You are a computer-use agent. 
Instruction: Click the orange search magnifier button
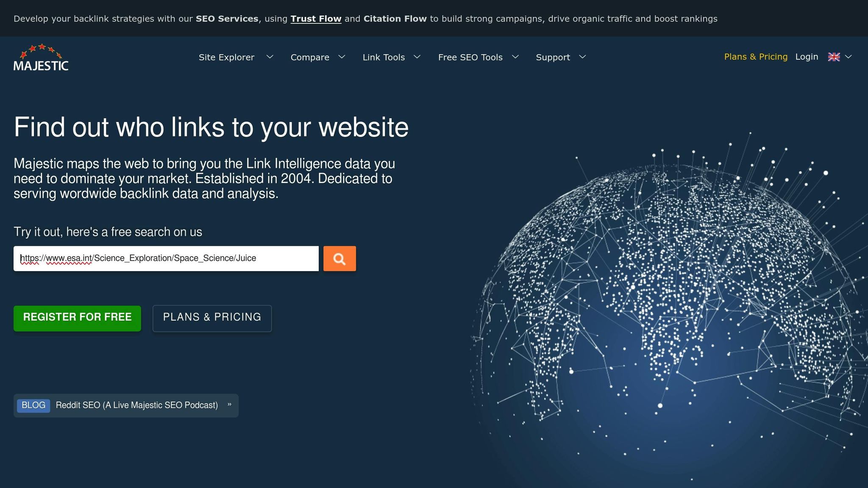(339, 258)
